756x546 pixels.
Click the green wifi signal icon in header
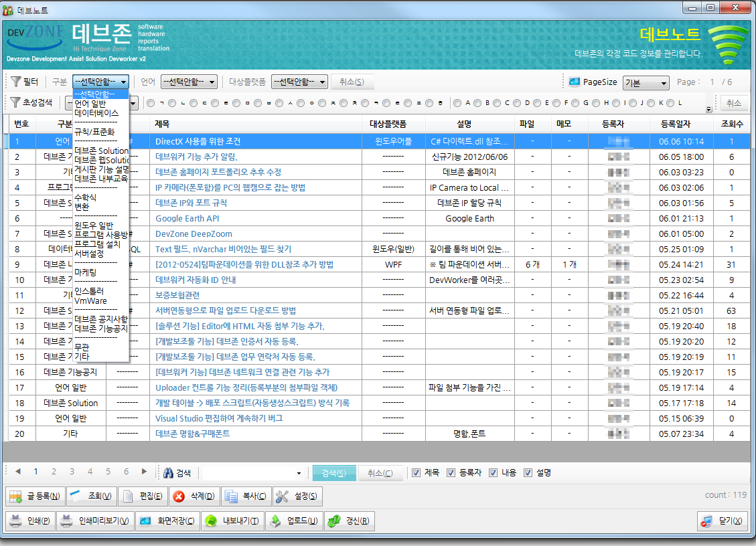click(728, 45)
